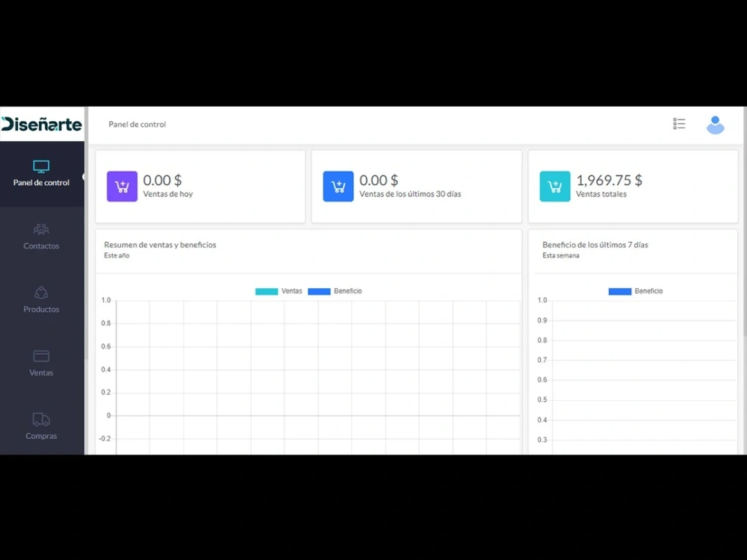Viewport: 747px width, 560px height.
Task: Toggle Beneficio legend in yearly chart
Action: pos(335,291)
